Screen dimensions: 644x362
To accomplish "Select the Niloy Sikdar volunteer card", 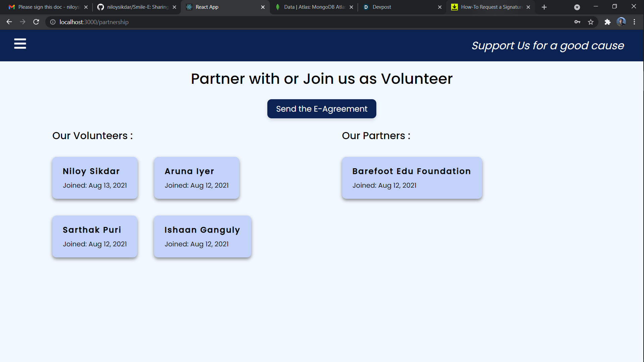I will click(95, 178).
